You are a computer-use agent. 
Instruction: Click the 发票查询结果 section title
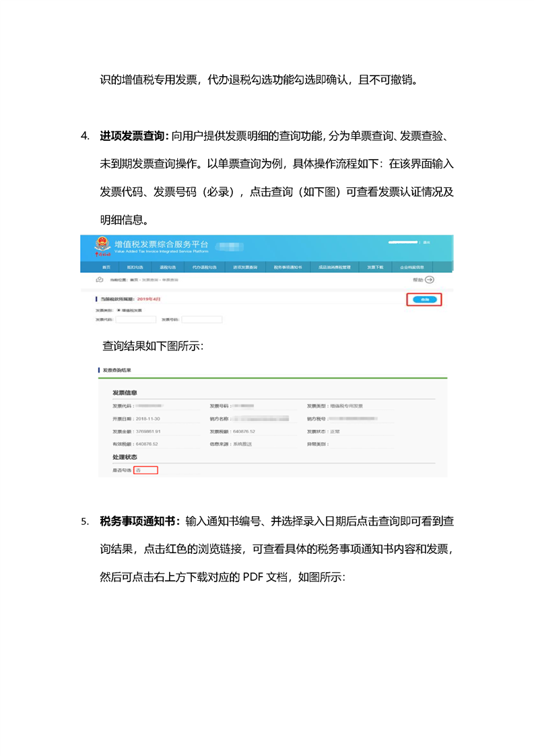coord(116,371)
